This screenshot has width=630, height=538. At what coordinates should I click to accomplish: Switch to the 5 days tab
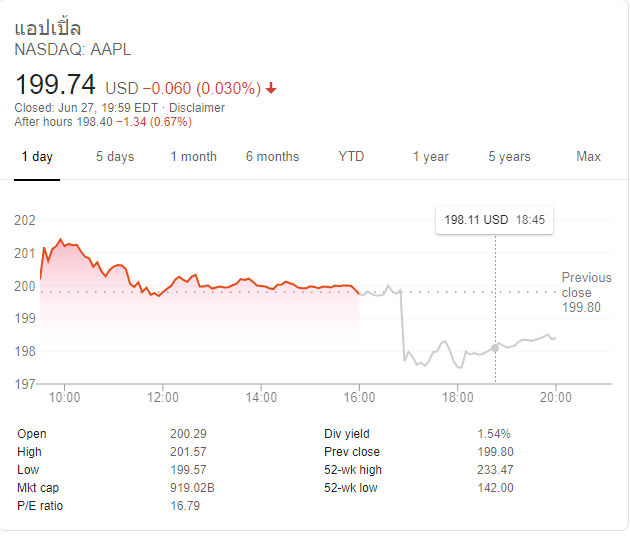(115, 157)
